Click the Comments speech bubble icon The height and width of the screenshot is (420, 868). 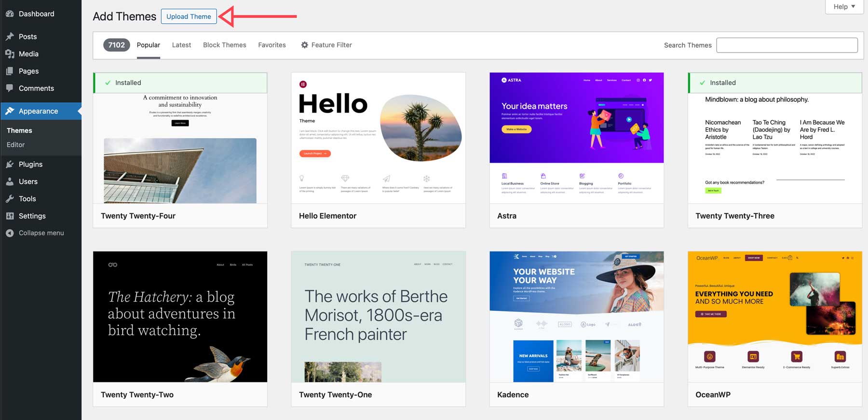(x=10, y=88)
